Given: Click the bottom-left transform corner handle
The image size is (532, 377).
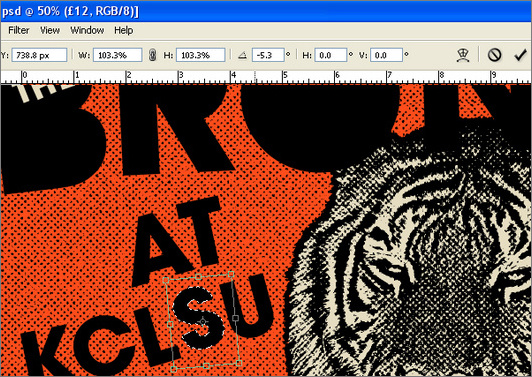Looking at the screenshot, I should point(174,369).
